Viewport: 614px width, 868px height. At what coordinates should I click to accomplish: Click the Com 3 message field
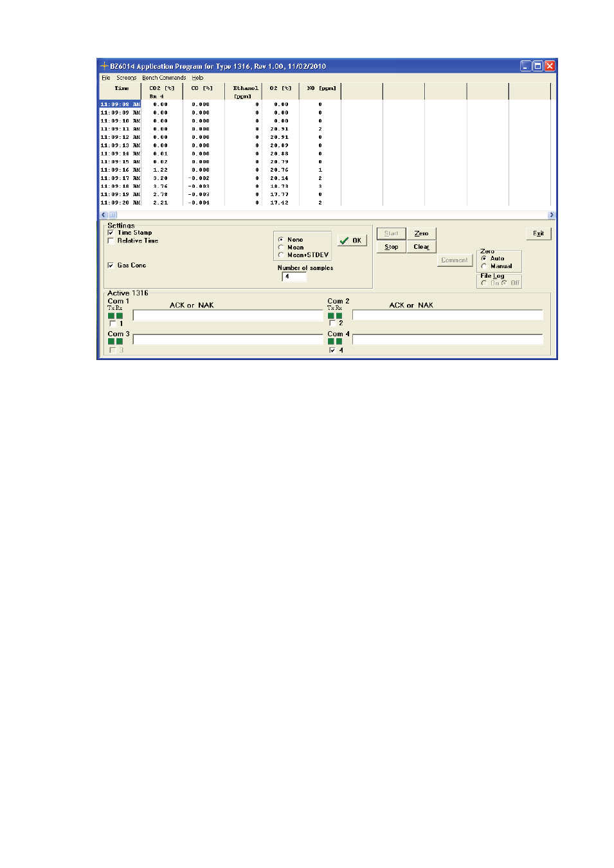[228, 339]
